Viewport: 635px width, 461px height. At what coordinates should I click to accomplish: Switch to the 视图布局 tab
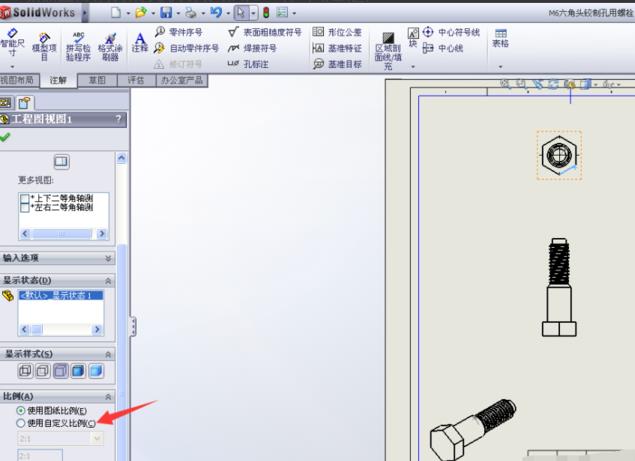[x=19, y=80]
